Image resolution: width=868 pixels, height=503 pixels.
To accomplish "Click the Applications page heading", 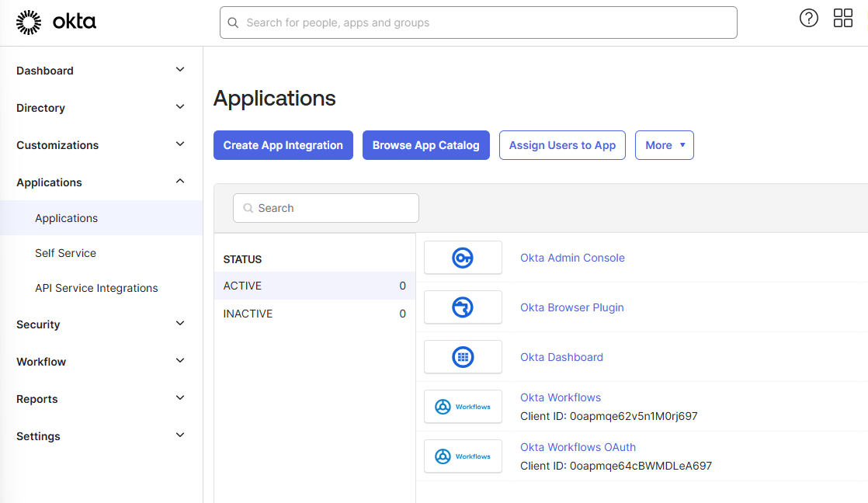I will (275, 99).
